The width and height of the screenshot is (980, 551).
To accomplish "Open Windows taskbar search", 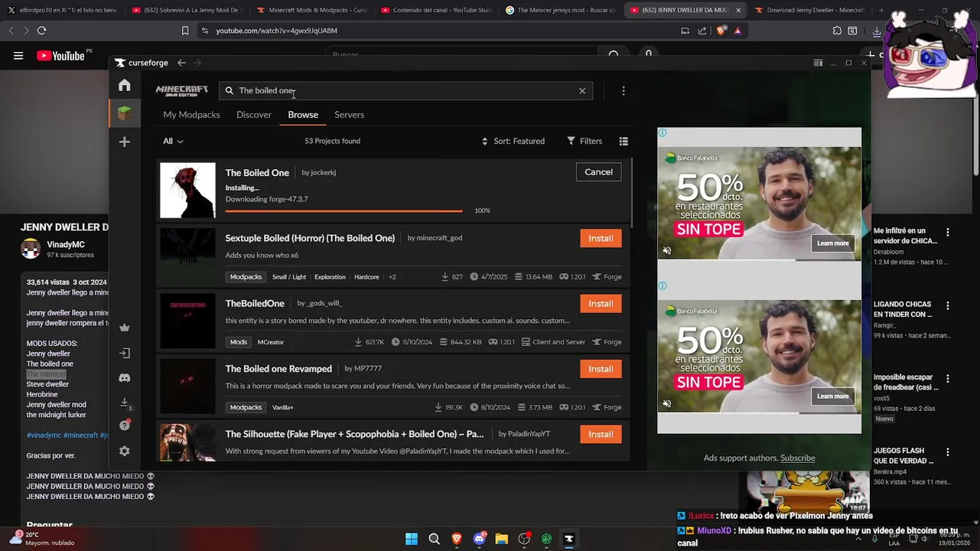I will (434, 539).
